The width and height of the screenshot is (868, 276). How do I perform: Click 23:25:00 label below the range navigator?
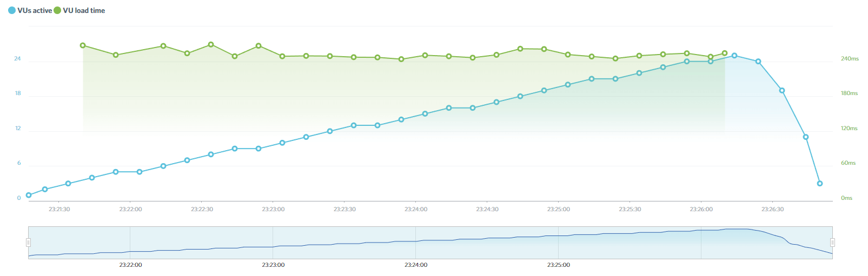coord(558,265)
